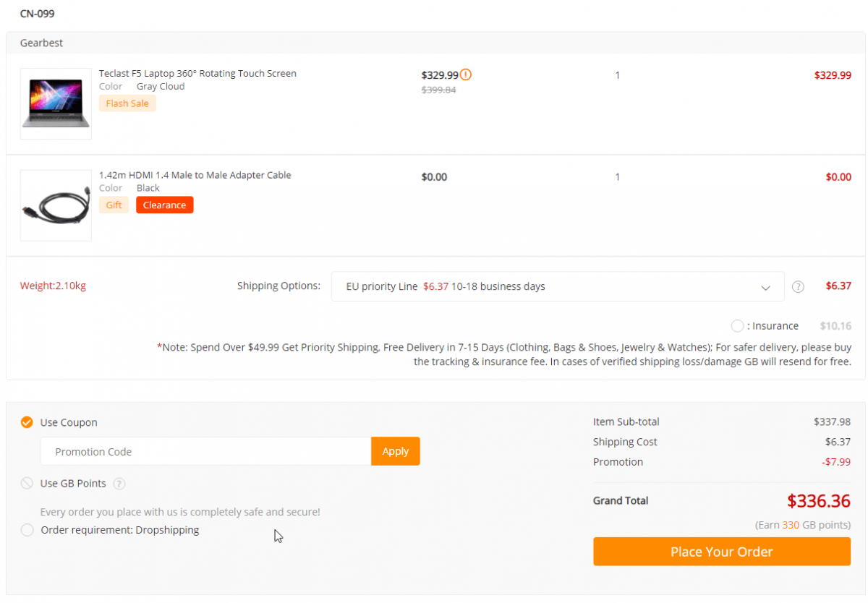Click the laptop row total $329.99 in red
This screenshot has height=603, width=868.
point(833,75)
